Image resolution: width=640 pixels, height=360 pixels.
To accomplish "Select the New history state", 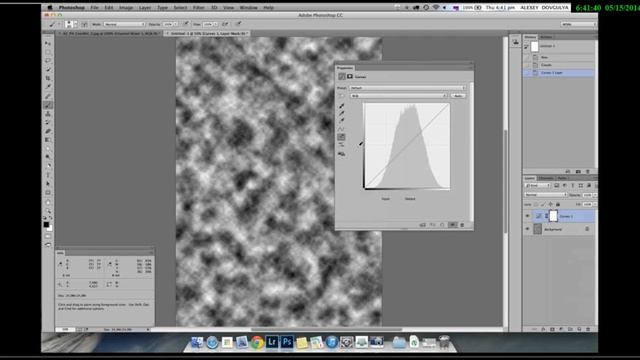I will pyautogui.click(x=559, y=58).
